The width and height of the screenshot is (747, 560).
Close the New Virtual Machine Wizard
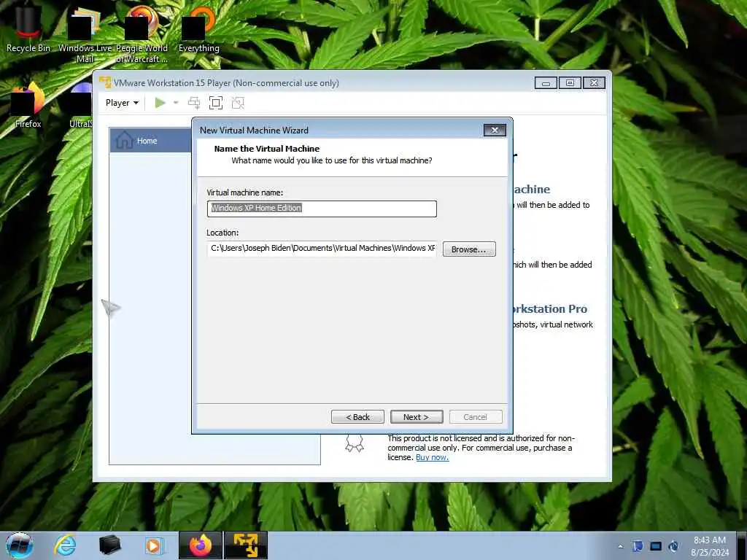pos(495,130)
